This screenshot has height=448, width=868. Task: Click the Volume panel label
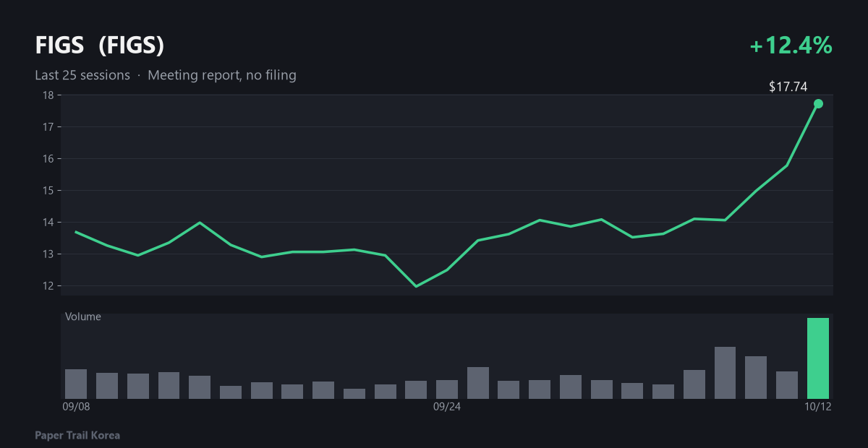point(83,316)
